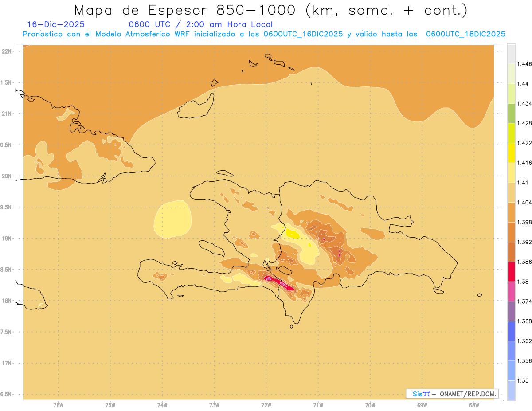Click the colorbar value "1.404"
Screen dimensions: 532x411
[524, 202]
